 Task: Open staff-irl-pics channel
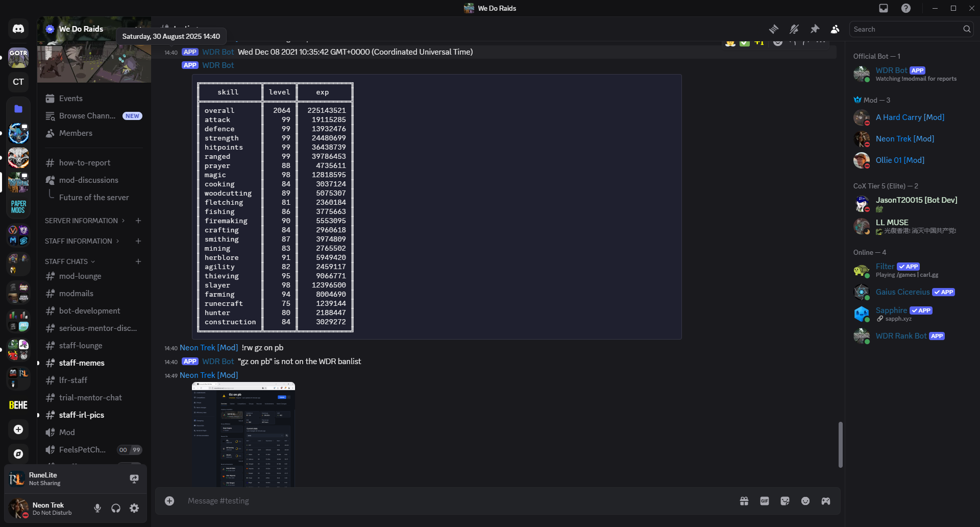pos(93,415)
